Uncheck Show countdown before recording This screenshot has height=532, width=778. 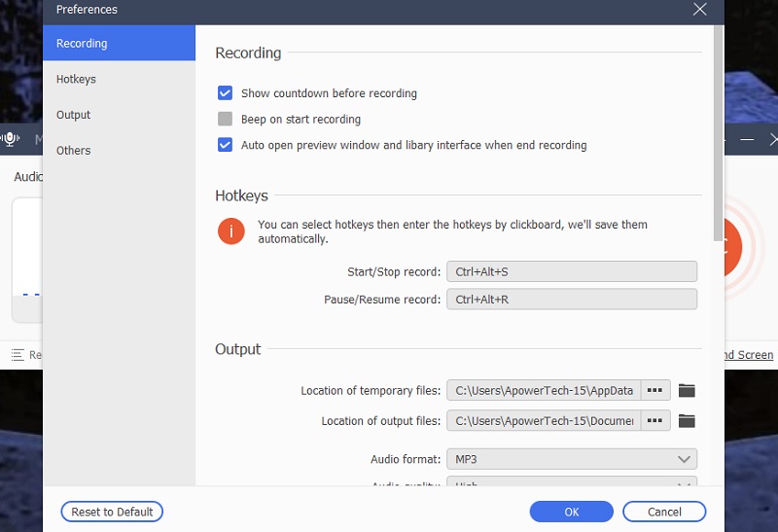[x=225, y=92]
